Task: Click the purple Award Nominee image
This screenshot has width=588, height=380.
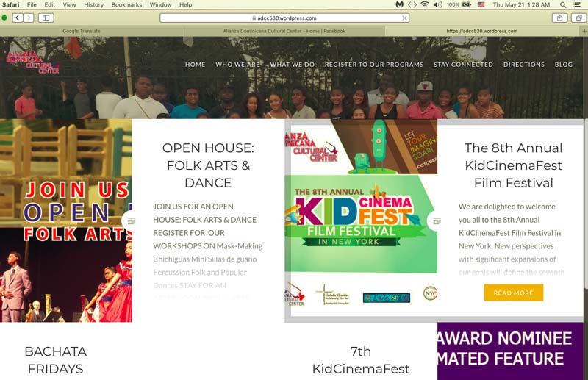Action: pos(510,351)
